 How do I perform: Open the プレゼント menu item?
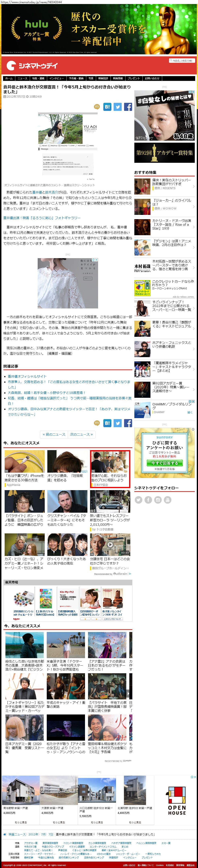click(134, 78)
